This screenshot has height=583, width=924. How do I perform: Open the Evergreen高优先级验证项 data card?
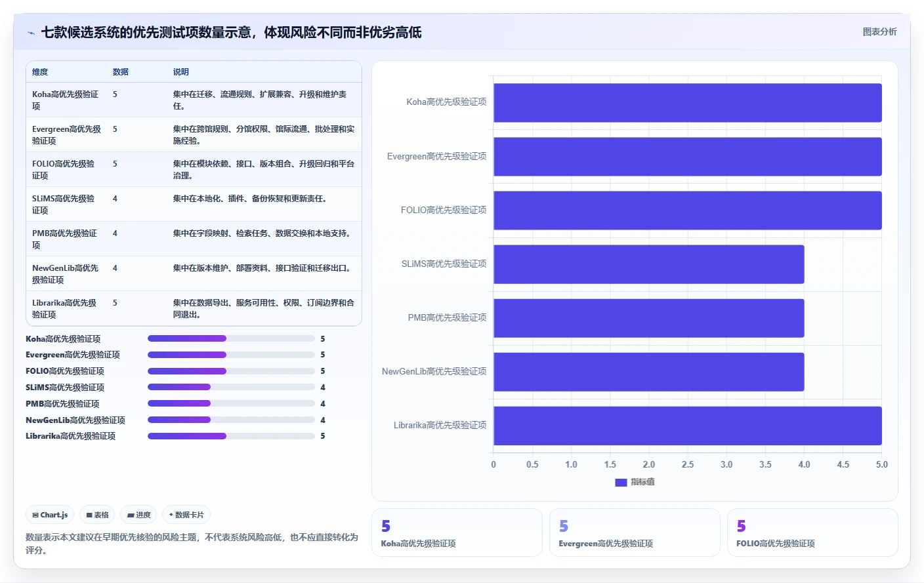point(635,533)
